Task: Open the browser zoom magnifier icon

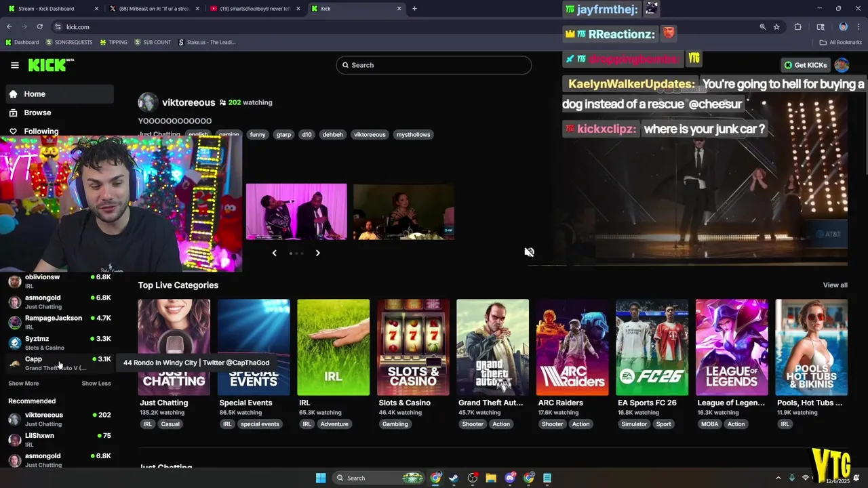Action: click(763, 27)
